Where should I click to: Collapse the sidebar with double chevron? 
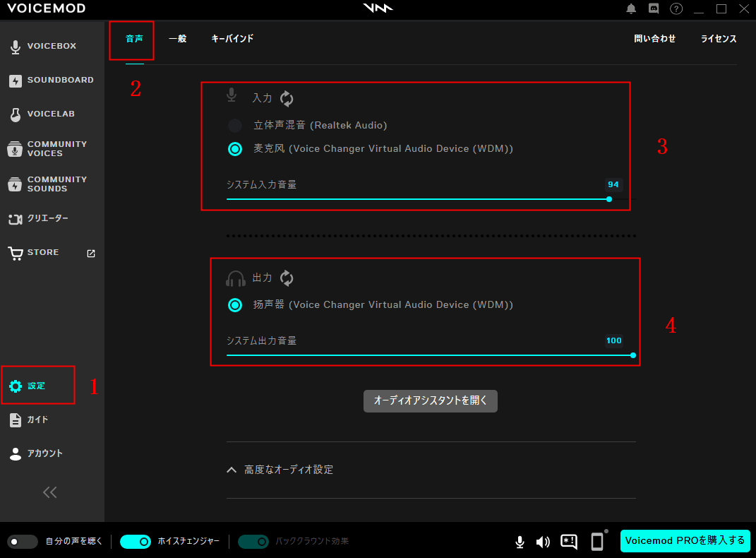50,492
